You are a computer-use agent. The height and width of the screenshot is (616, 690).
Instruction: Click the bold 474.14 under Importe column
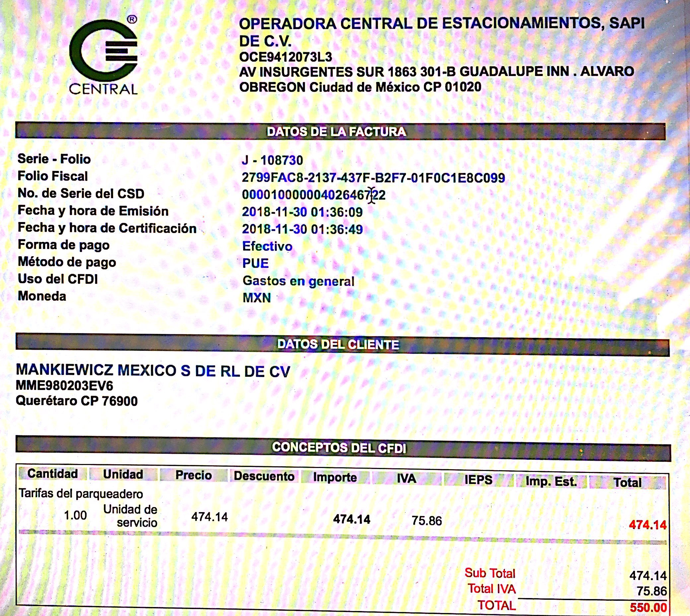[352, 519]
